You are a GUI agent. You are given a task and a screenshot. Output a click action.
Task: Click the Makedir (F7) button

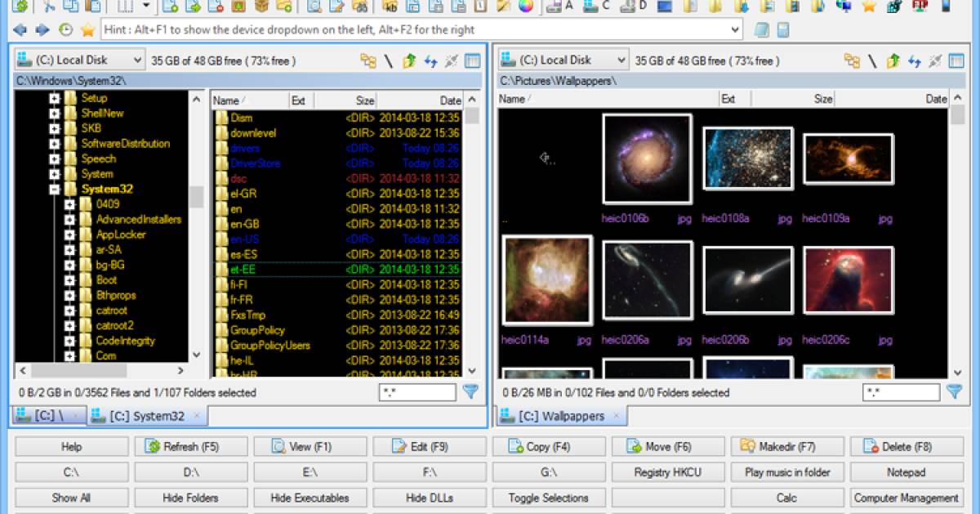click(787, 447)
